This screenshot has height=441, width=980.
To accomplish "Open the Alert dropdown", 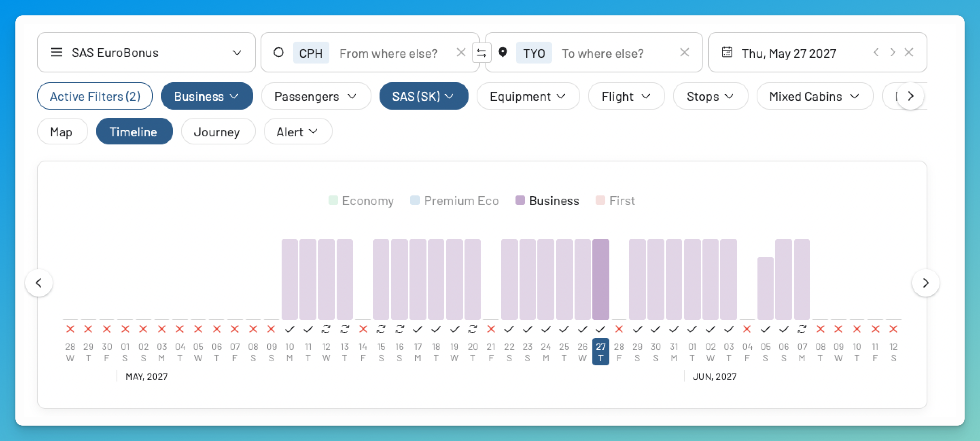I will click(298, 131).
